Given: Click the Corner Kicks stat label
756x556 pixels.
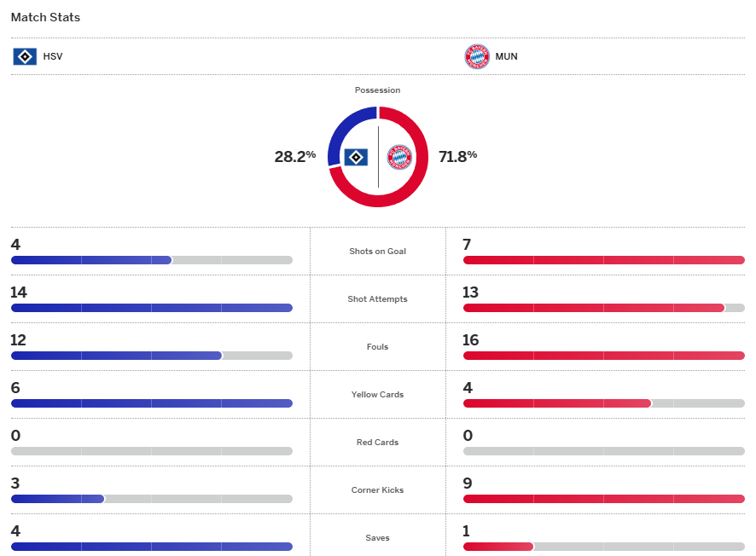Looking at the screenshot, I should coord(378,490).
